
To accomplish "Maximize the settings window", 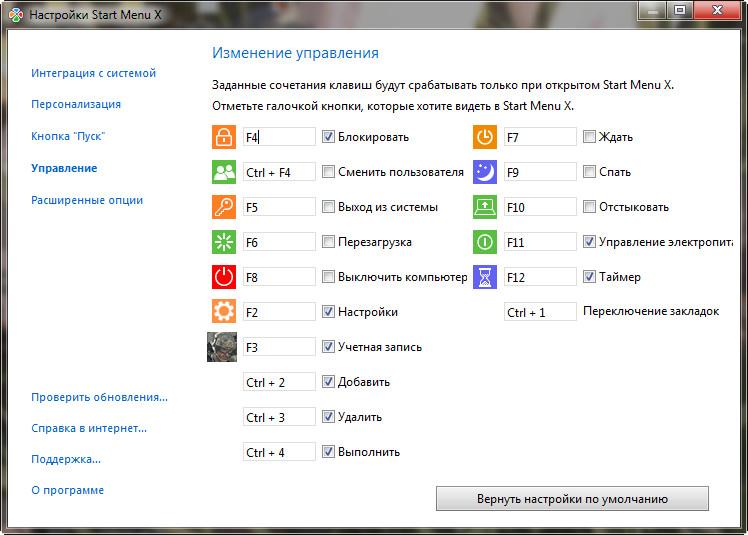I will (x=680, y=10).
